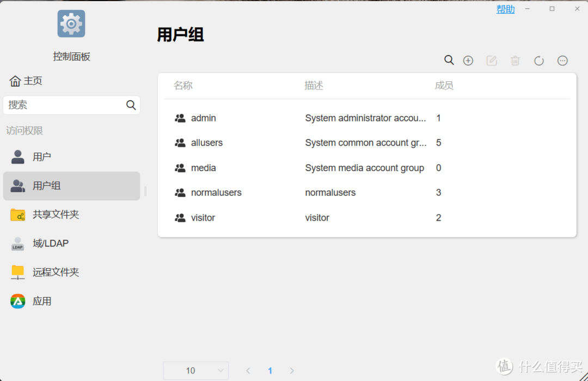Go to the next page arrow
This screenshot has height=381, width=588.
(292, 371)
